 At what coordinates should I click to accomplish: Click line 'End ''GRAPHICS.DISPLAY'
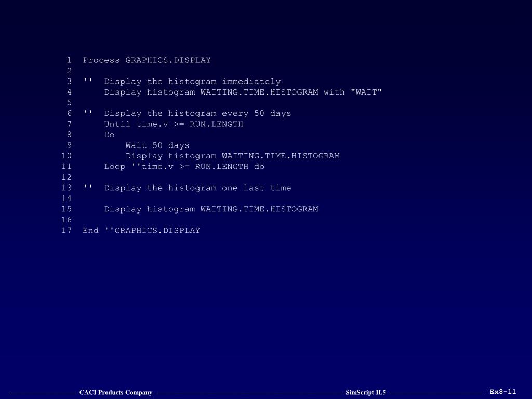[141, 230]
